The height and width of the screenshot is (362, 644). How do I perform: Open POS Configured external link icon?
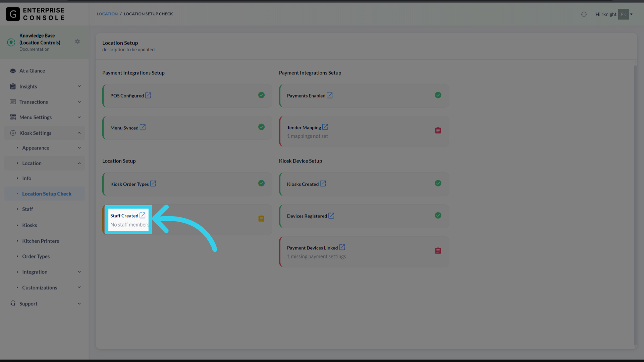148,95
